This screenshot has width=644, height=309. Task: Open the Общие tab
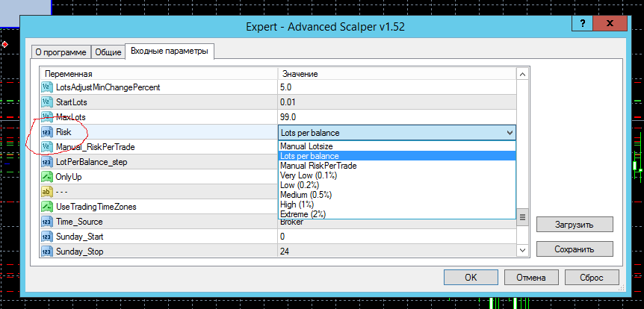click(x=108, y=52)
